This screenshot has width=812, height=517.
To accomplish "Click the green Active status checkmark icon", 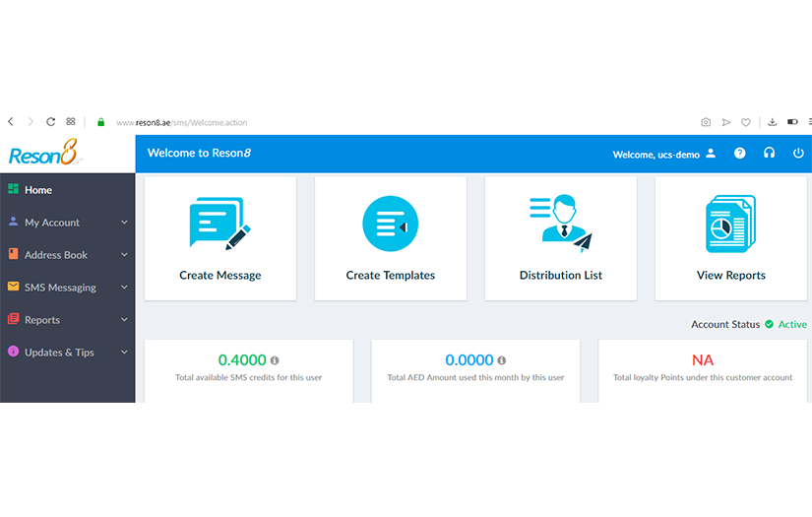I will (x=769, y=324).
